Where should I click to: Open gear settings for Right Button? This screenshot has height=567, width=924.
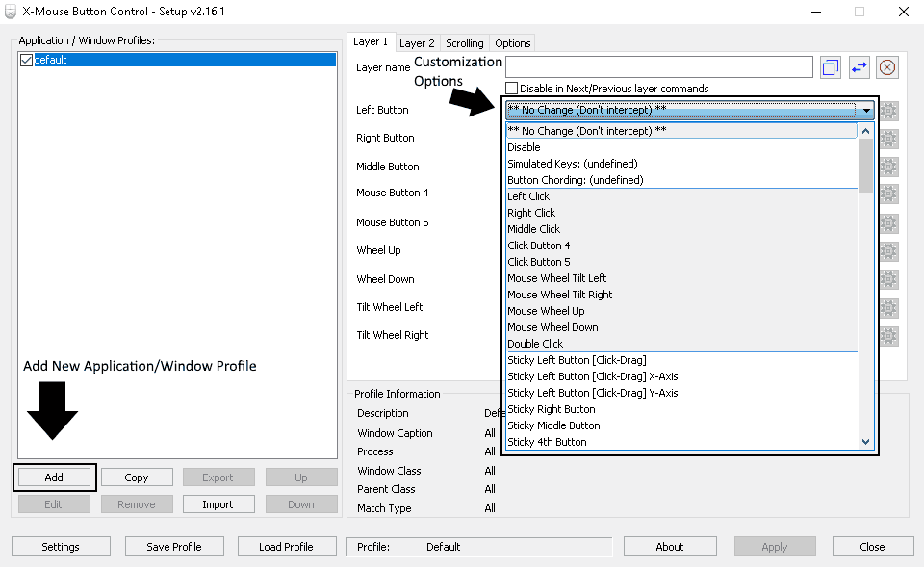[888, 139]
